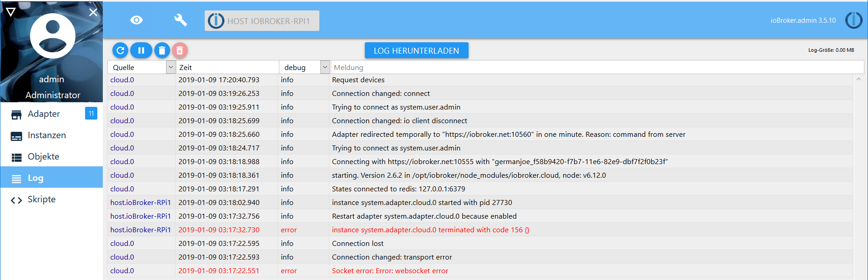The width and height of the screenshot is (868, 280).
Task: Open the Adapter menu item
Action: (x=44, y=114)
